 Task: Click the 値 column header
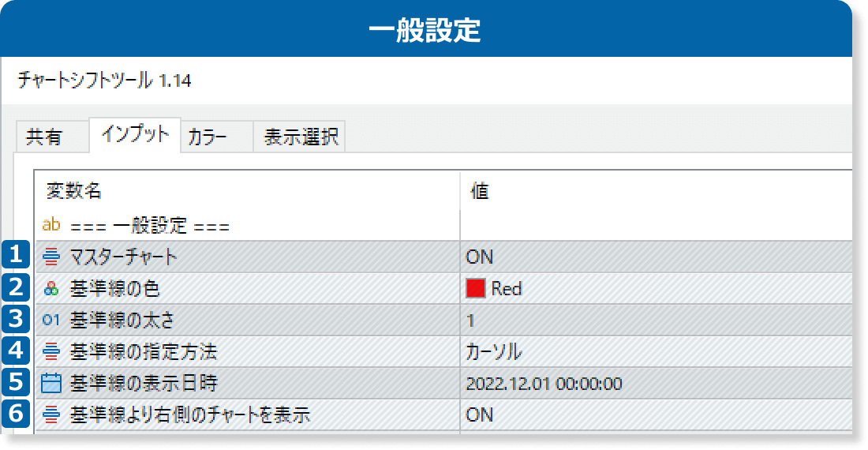click(x=480, y=191)
